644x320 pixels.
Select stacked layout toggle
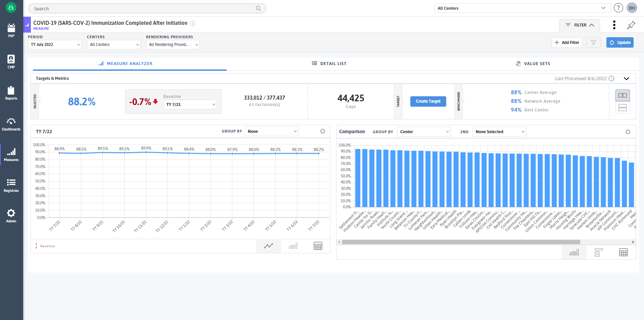623,108
